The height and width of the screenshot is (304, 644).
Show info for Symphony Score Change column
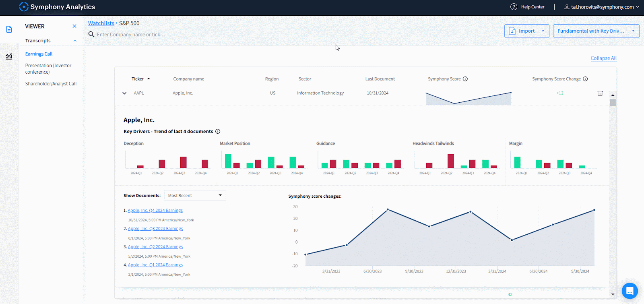[x=585, y=79]
